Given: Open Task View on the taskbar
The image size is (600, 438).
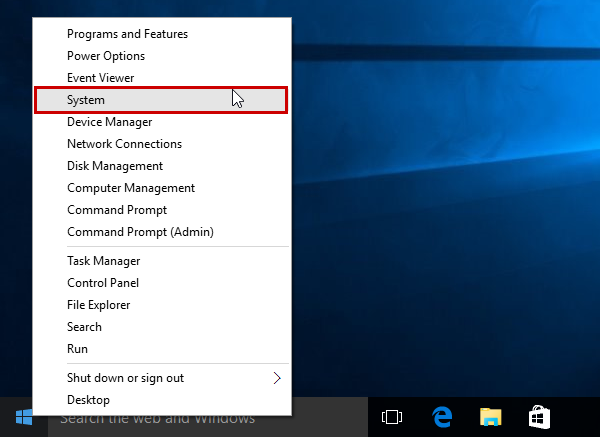Looking at the screenshot, I should coord(392,417).
